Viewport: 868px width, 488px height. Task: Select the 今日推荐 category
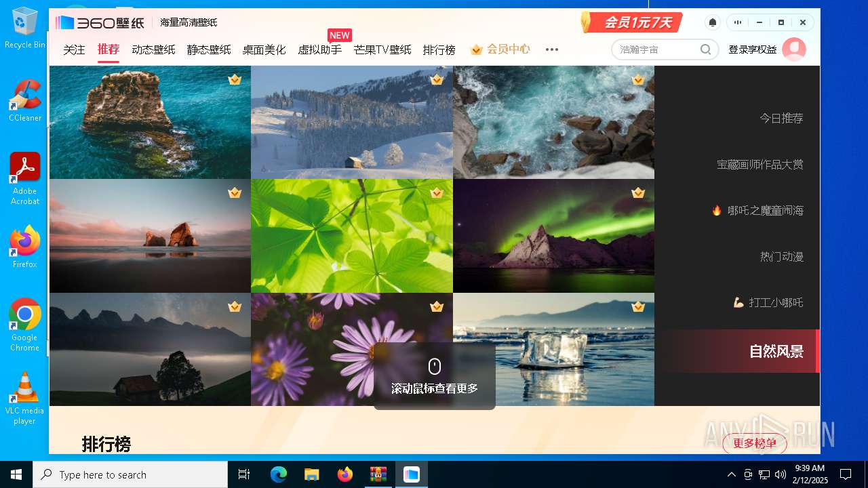[x=781, y=118]
